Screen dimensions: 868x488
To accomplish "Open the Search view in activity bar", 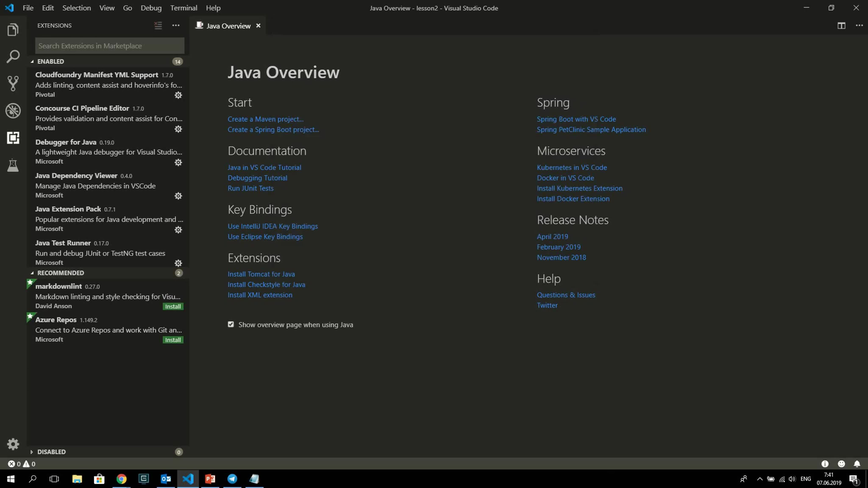I will click(x=13, y=57).
